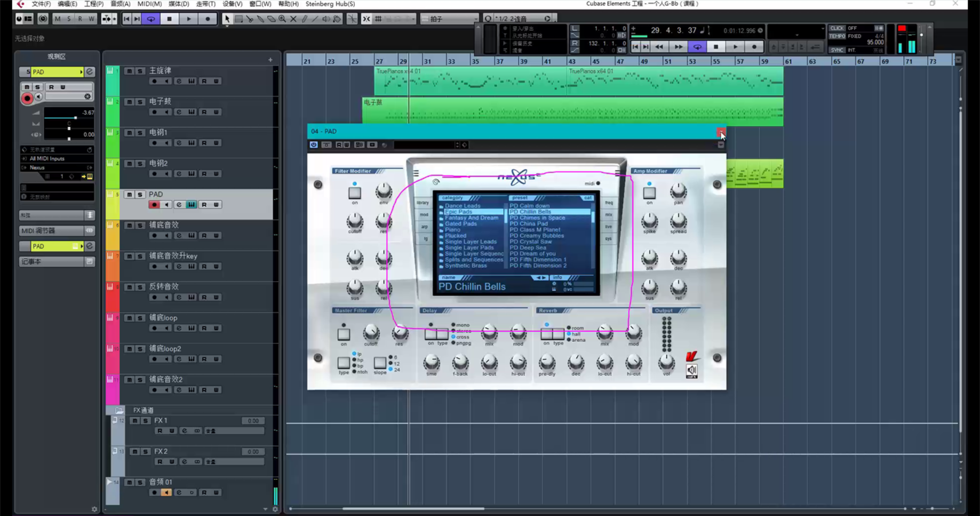Viewport: 980px width, 516px height.
Task: Expand the FX通道 folder
Action: coord(119,410)
